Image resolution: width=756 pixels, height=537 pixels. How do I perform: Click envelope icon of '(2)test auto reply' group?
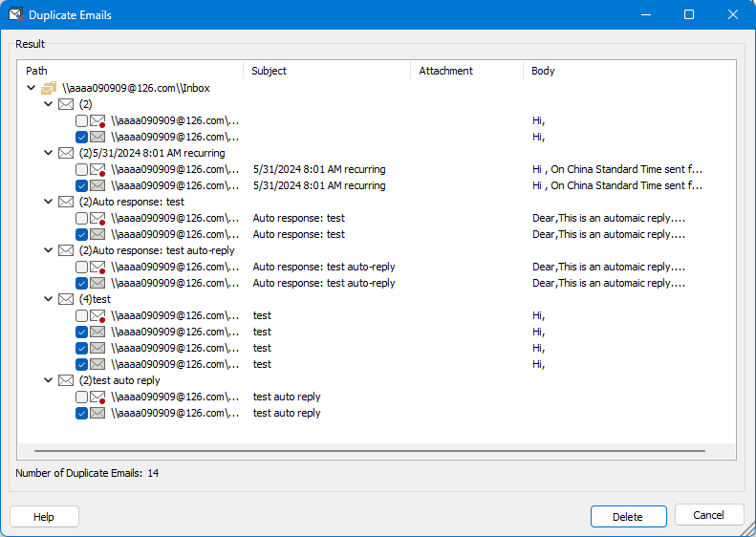[x=66, y=380]
